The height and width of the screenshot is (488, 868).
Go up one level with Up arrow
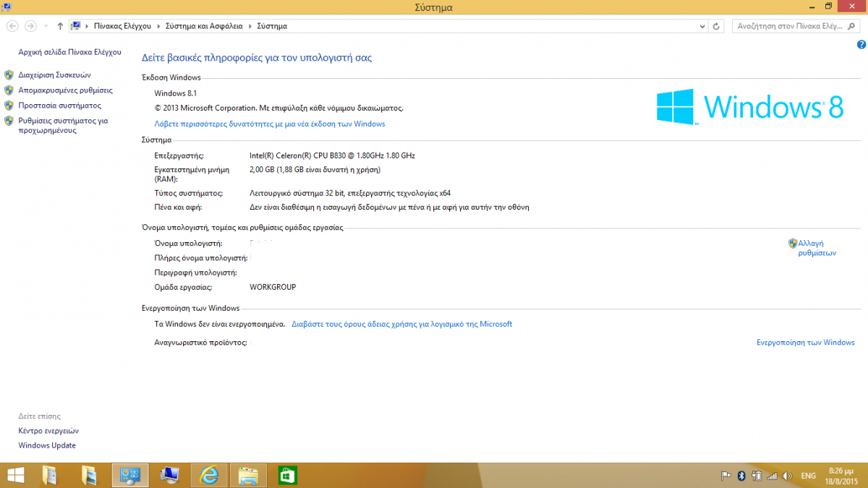pyautogui.click(x=60, y=26)
